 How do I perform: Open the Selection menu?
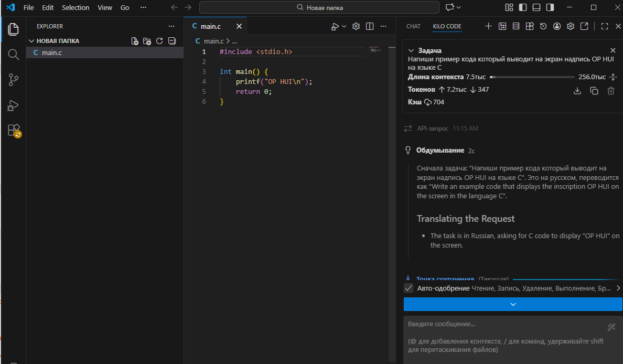click(x=76, y=7)
